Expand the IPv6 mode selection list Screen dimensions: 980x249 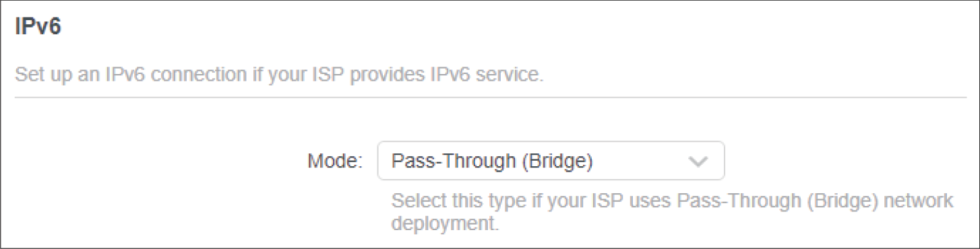pos(551,161)
